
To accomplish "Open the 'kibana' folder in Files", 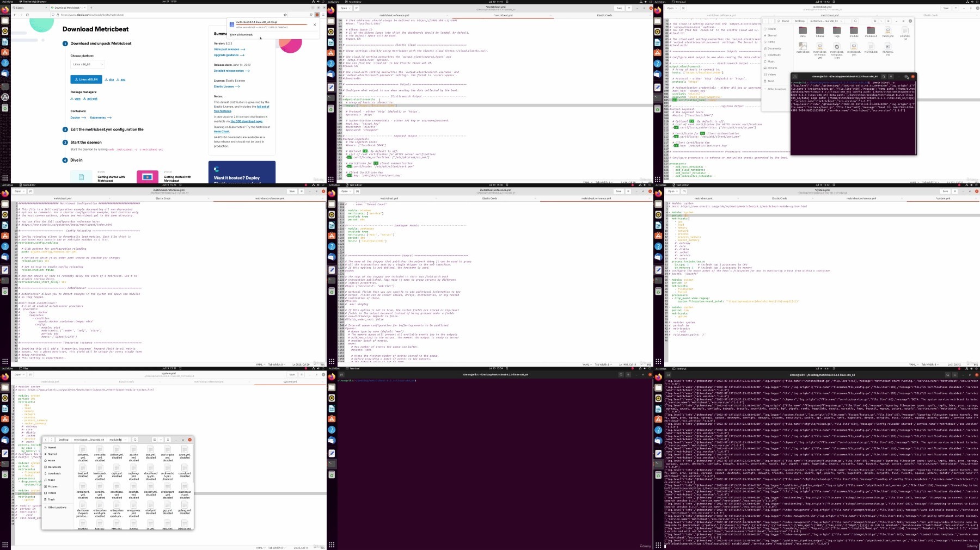I will [820, 32].
